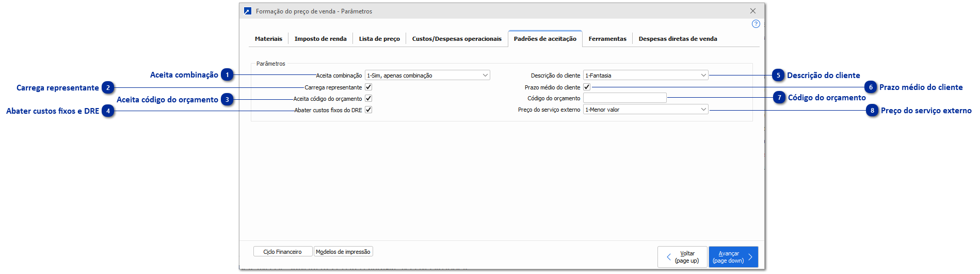The width and height of the screenshot is (980, 274).
Task: Expand the Descrição do cliente dropdown
Action: coord(646,75)
